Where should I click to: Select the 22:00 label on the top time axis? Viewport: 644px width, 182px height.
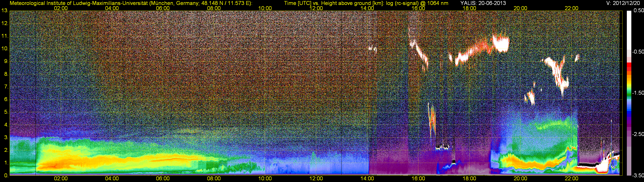point(571,8)
